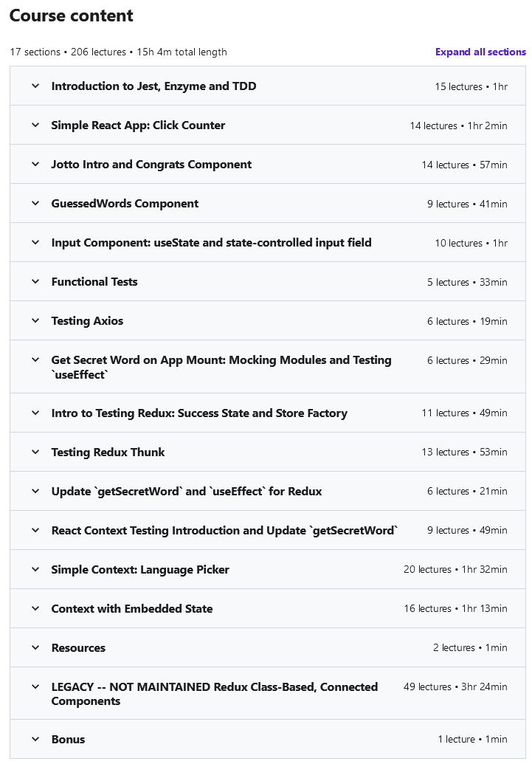Expand chevron for Get Secret Word on App Mount
The height and width of the screenshot is (764, 532).
click(35, 360)
